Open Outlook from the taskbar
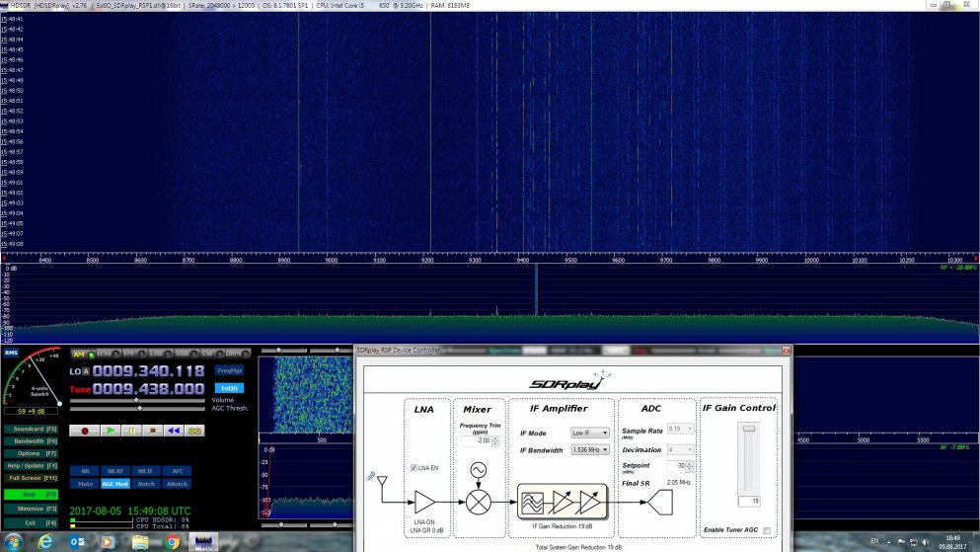This screenshot has width=980, height=552. (77, 542)
